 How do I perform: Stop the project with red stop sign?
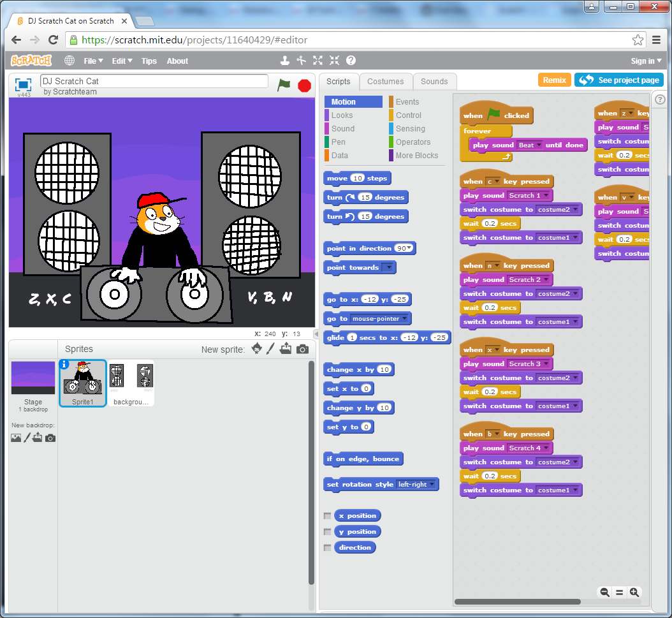tap(304, 85)
